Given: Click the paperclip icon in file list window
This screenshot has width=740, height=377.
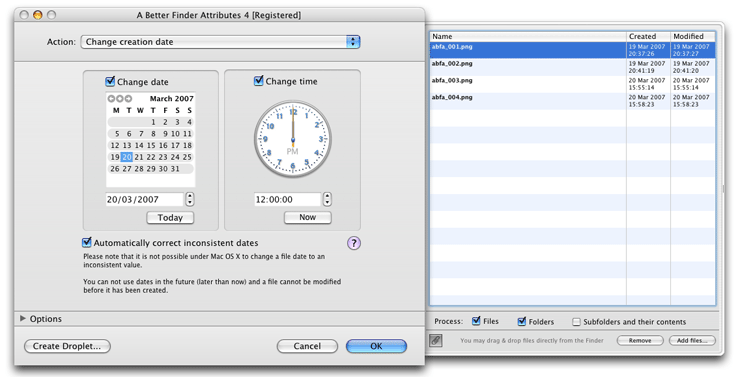Looking at the screenshot, I should [436, 340].
